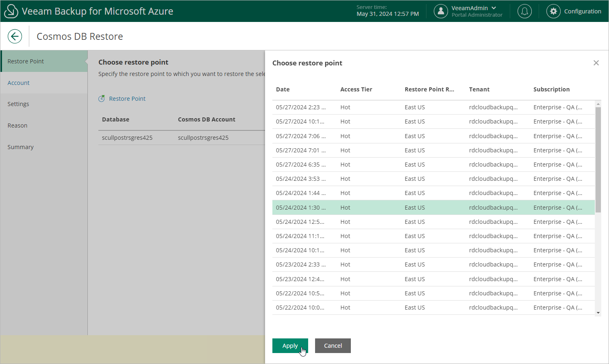Select restore point 05/27/2024 10:1...
609x364 pixels.
click(433, 121)
